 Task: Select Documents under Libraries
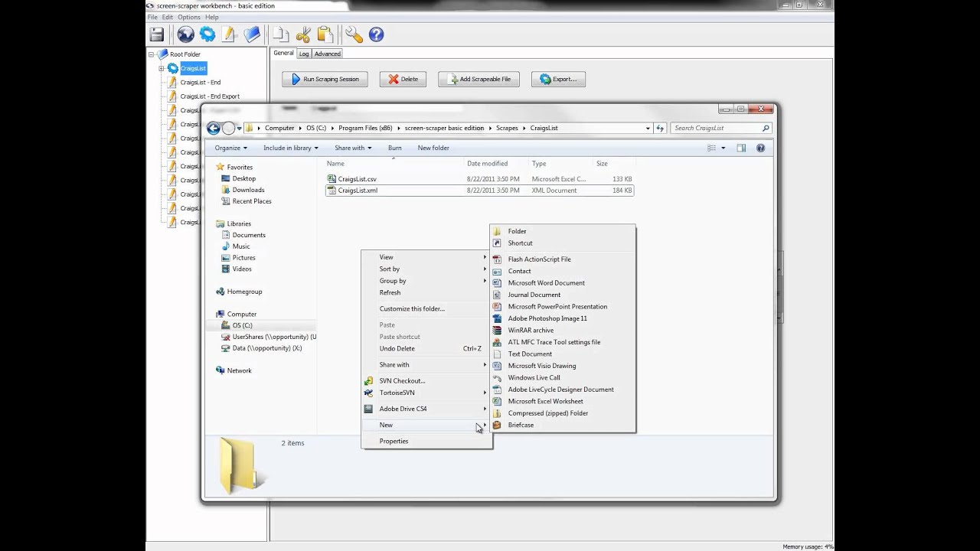click(249, 235)
